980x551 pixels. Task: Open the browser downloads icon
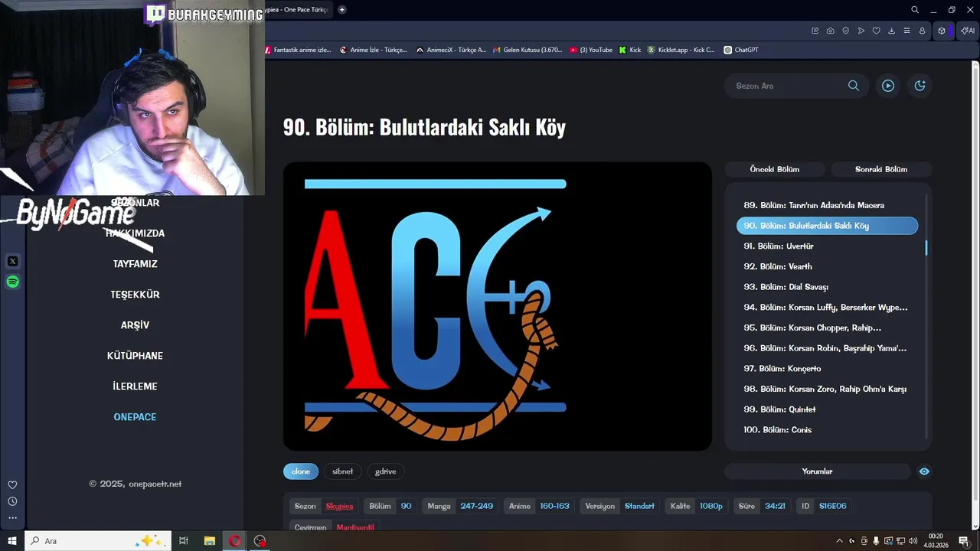tap(892, 31)
